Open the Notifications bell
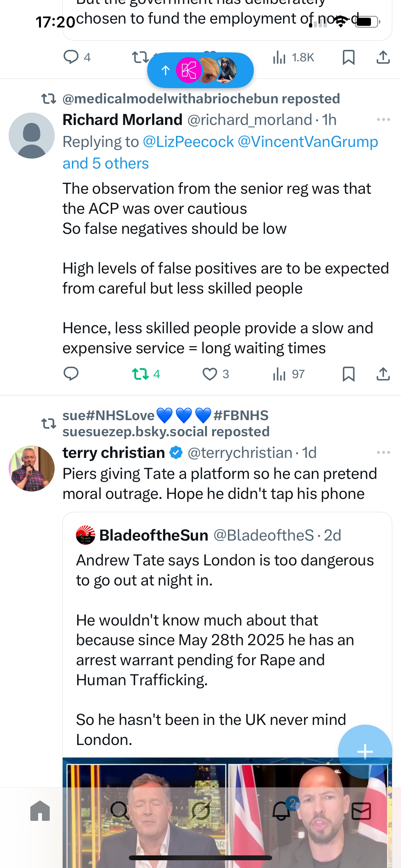 281,811
